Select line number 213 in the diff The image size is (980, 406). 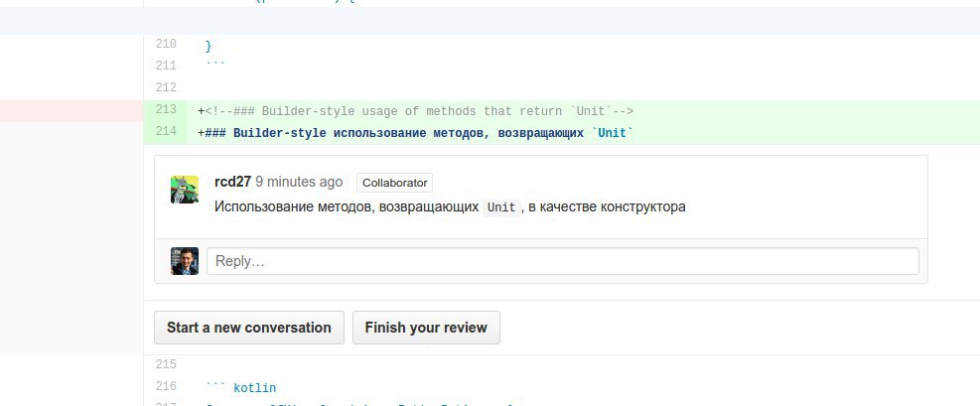[166, 110]
